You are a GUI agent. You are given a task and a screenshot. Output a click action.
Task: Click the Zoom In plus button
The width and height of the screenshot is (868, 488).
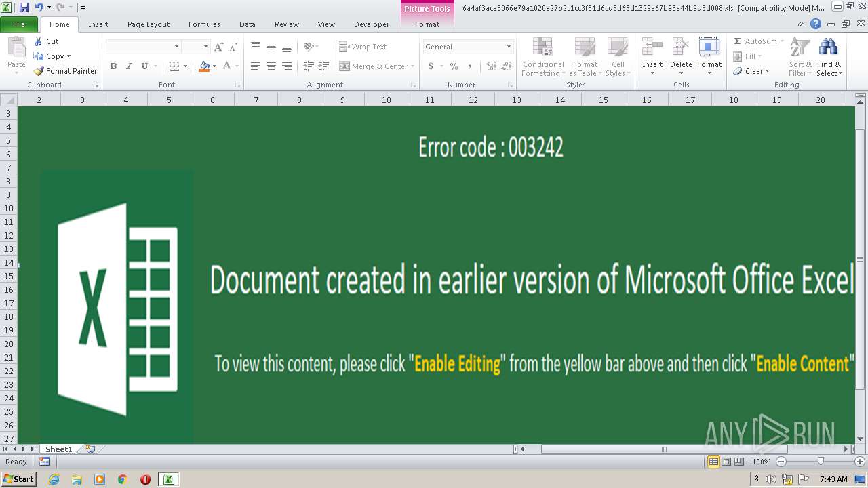pyautogui.click(x=860, y=462)
